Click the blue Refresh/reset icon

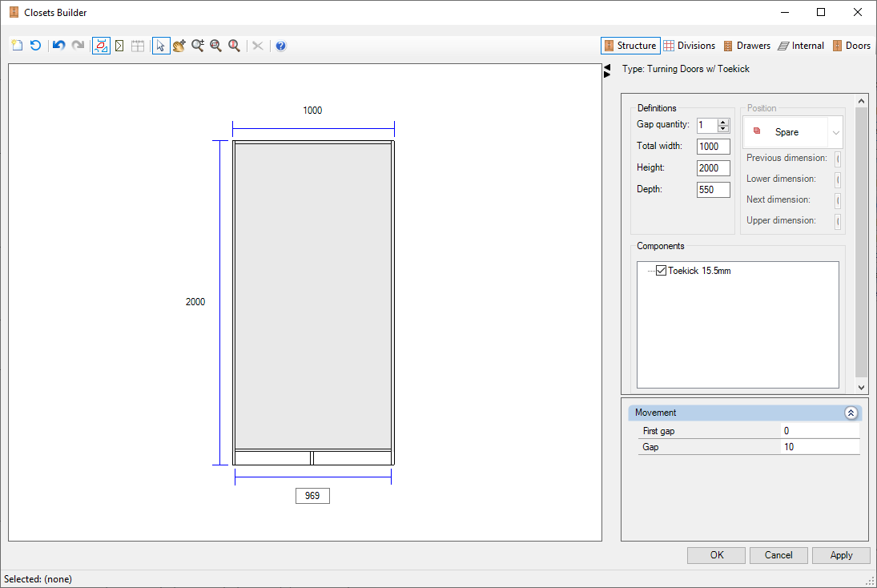(35, 46)
